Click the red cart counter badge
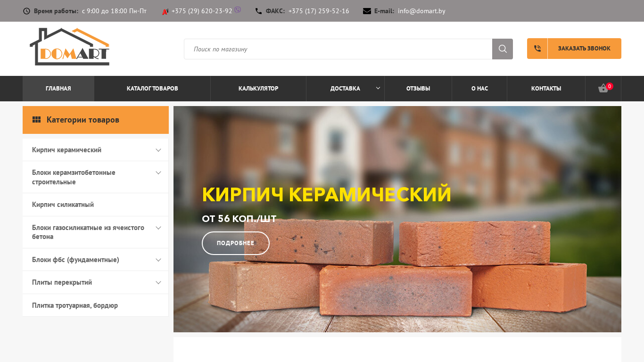 coord(610,86)
